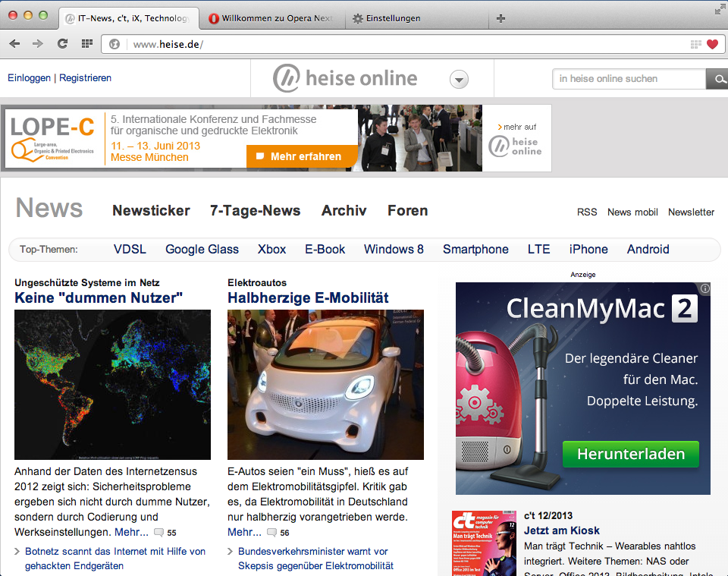Toggle fullscreen with the arrows icon
728x576 pixels.
point(720,9)
